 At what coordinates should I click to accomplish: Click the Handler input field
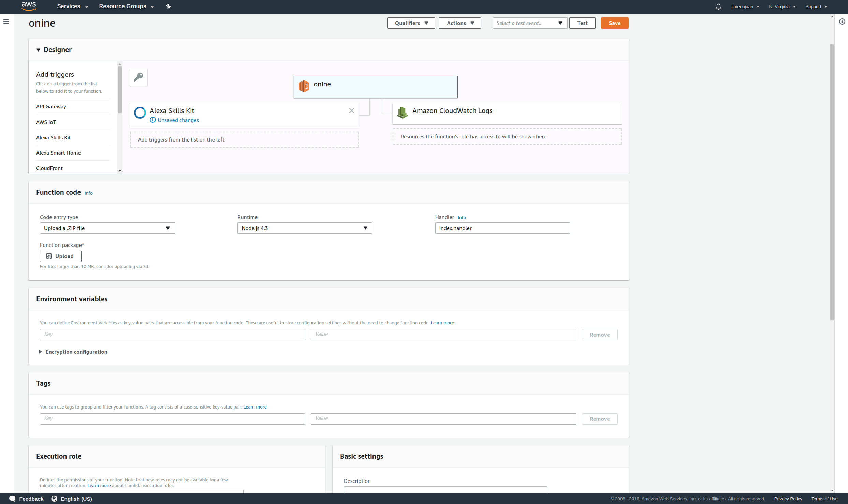point(502,228)
